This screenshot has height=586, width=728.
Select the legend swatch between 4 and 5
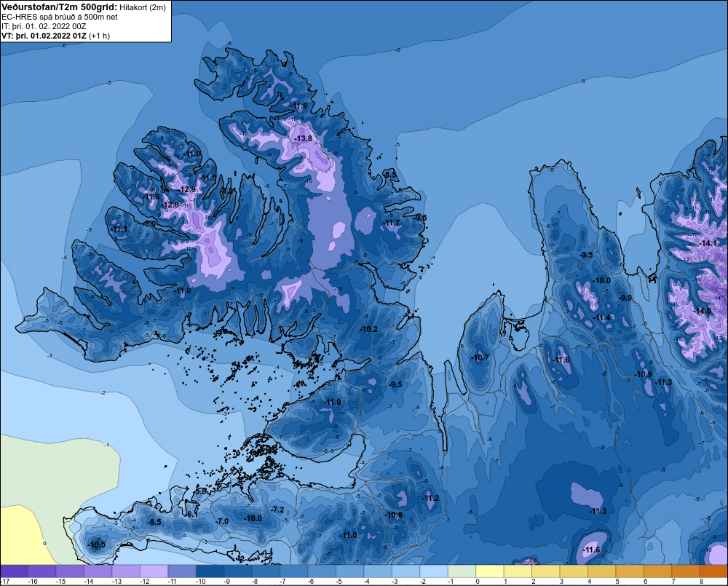pos(602,571)
